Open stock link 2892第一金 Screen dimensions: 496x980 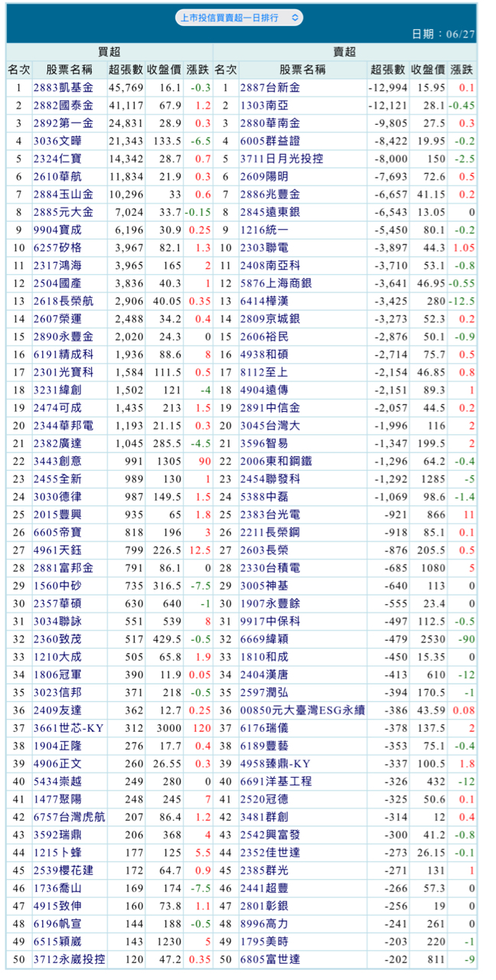click(64, 123)
